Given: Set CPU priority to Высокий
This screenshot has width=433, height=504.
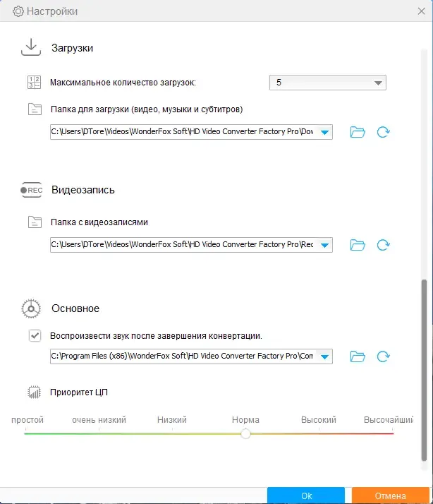Looking at the screenshot, I should (x=319, y=433).
